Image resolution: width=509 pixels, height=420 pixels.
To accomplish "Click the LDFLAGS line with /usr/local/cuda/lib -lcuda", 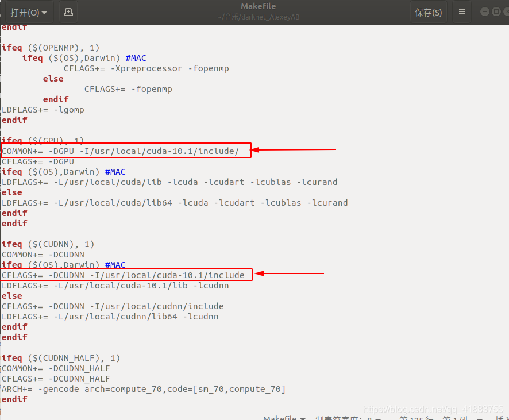I will tap(170, 182).
